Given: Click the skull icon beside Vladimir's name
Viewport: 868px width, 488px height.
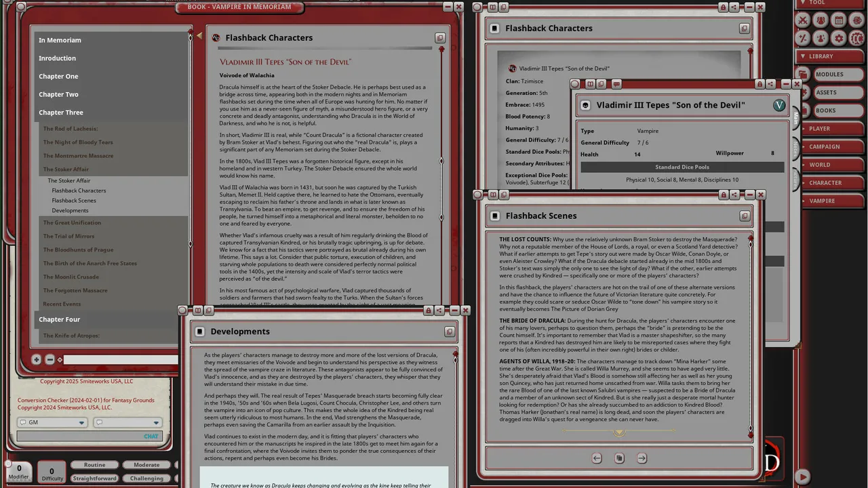Looking at the screenshot, I should [x=585, y=106].
